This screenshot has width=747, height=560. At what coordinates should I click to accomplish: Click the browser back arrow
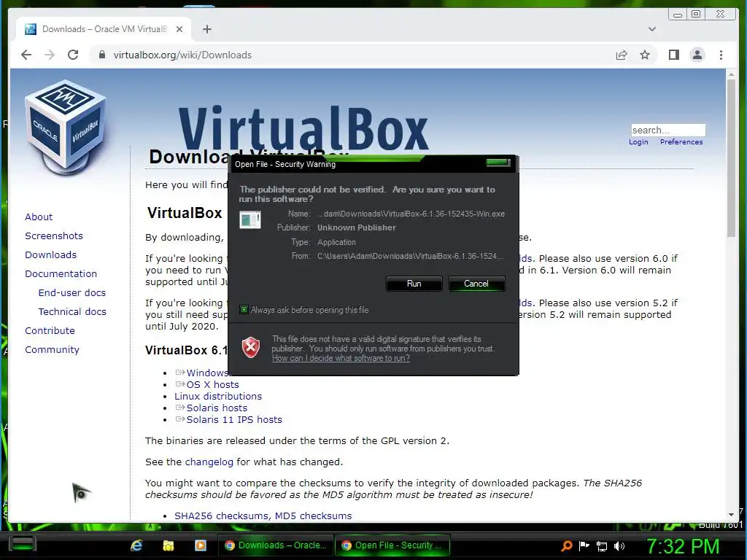27,55
